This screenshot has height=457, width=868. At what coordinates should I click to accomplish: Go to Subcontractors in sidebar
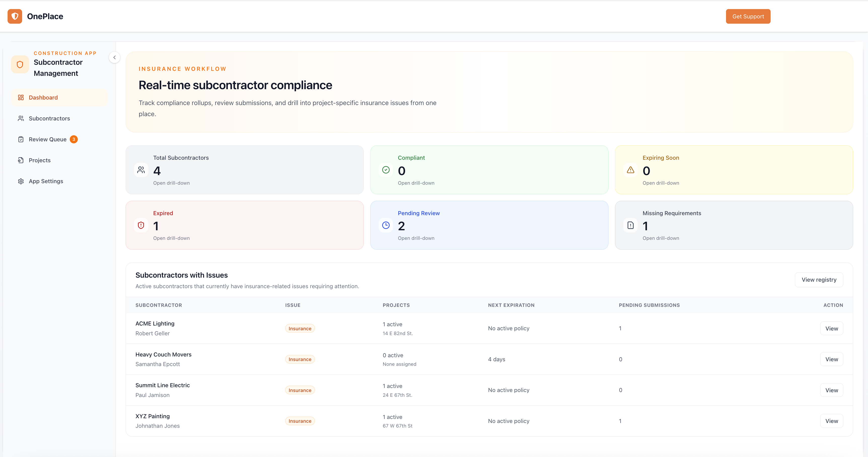(49, 118)
